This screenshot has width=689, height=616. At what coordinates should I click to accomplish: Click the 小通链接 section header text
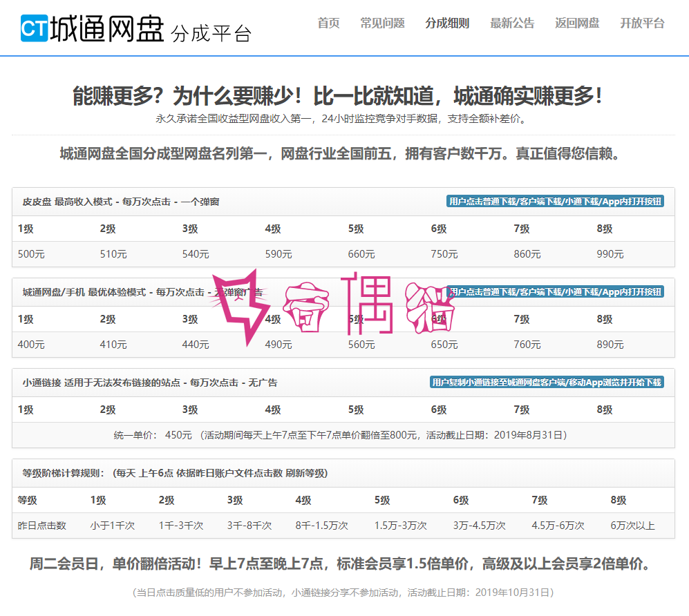(150, 383)
